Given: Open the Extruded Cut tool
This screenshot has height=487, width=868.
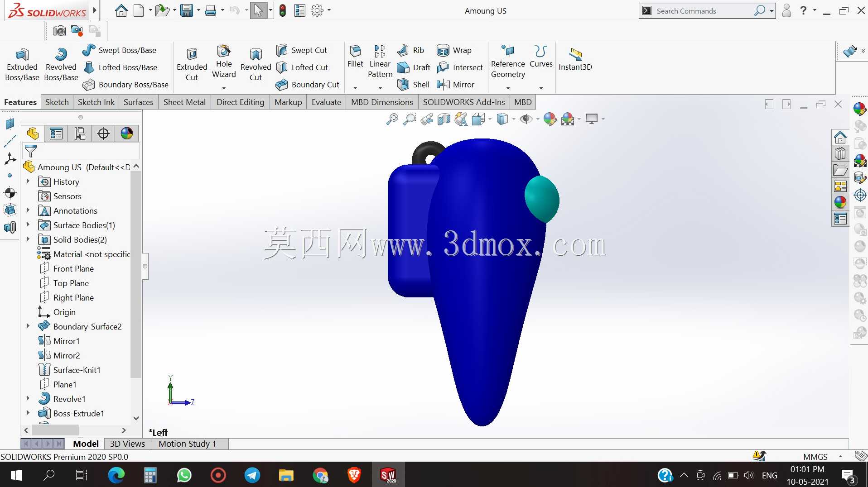Looking at the screenshot, I should (x=192, y=65).
